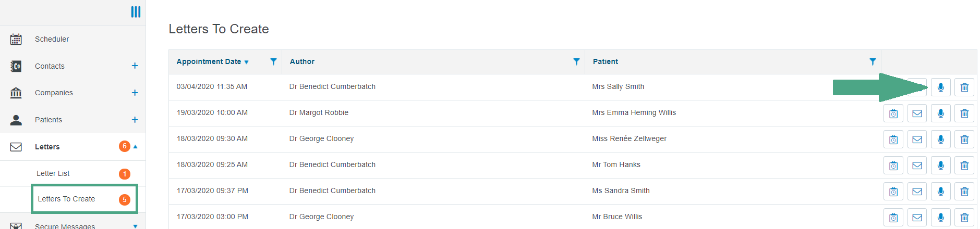Viewport: 980px width, 229px height.
Task: Click trash icon for Ms Sandra Smith
Action: coord(964,192)
